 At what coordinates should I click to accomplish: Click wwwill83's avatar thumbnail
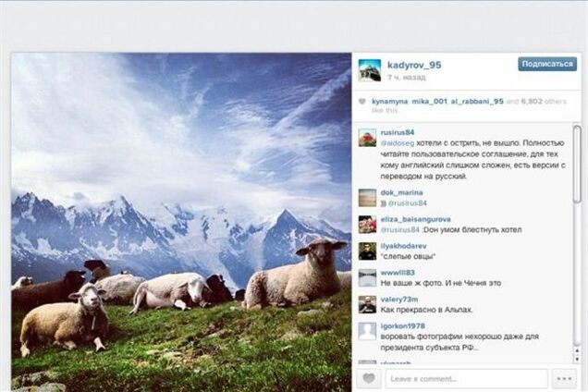367,278
